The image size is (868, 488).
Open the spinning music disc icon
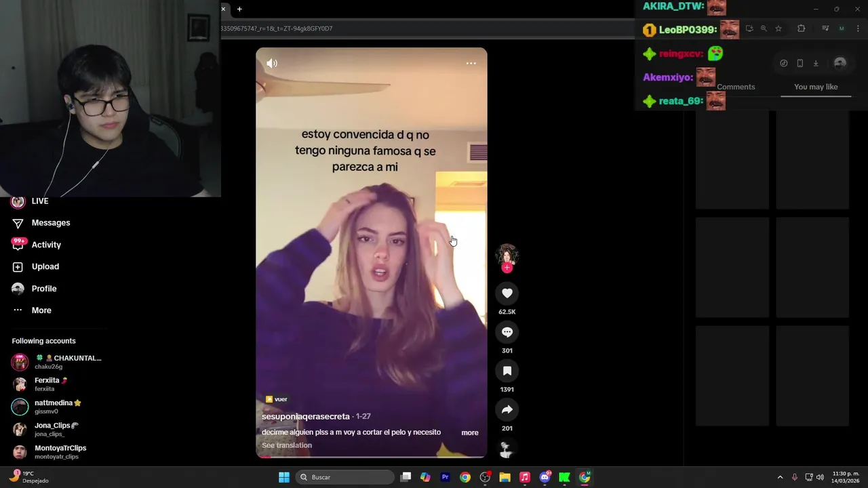coord(506,449)
